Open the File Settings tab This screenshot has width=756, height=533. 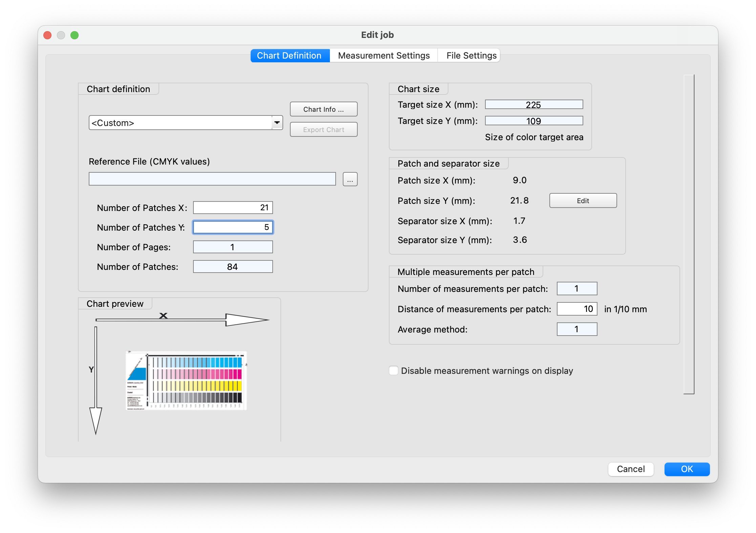471,56
